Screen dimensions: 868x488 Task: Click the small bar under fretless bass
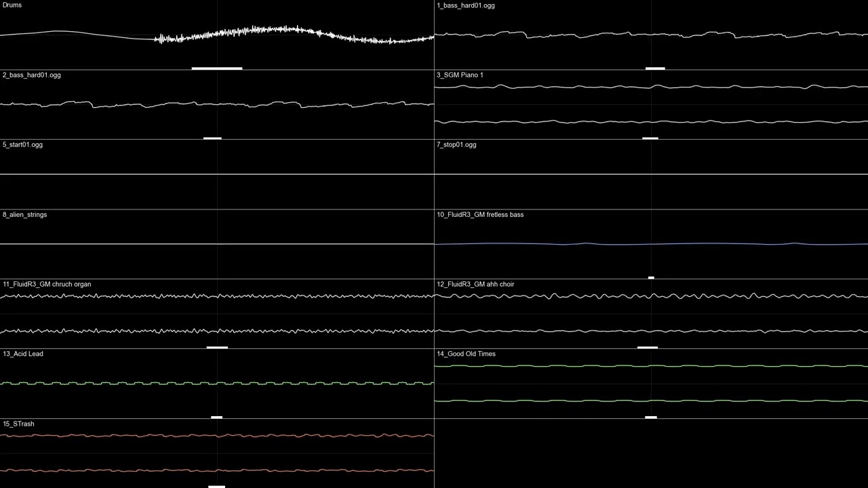651,278
